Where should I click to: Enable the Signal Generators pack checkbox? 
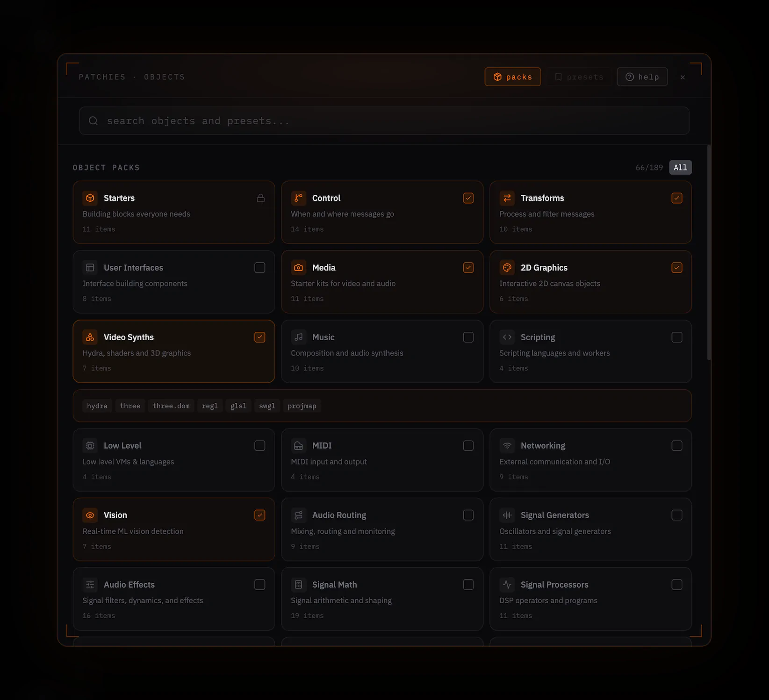coord(676,515)
